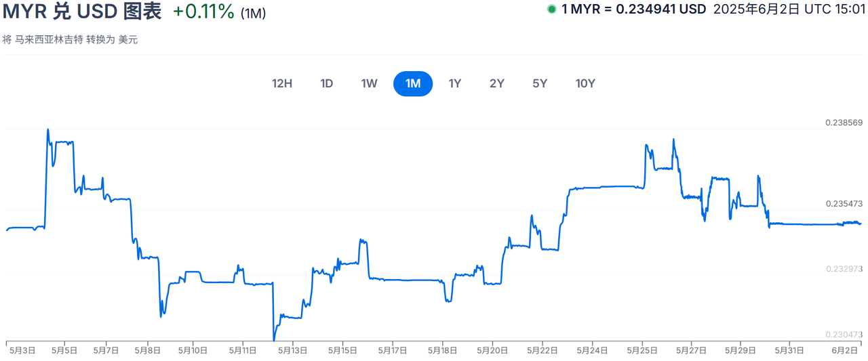Click the +0.11% change percentage
Screen dimensions: 868x361
coord(203,12)
